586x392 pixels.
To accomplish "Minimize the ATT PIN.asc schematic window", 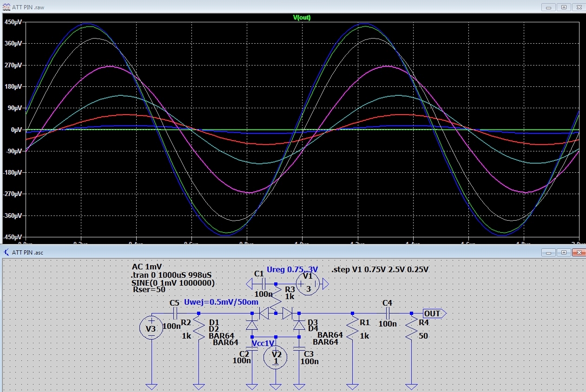I will (549, 252).
